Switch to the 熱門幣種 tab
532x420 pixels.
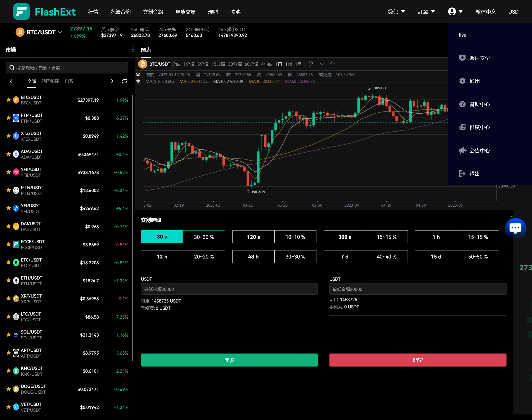click(50, 81)
